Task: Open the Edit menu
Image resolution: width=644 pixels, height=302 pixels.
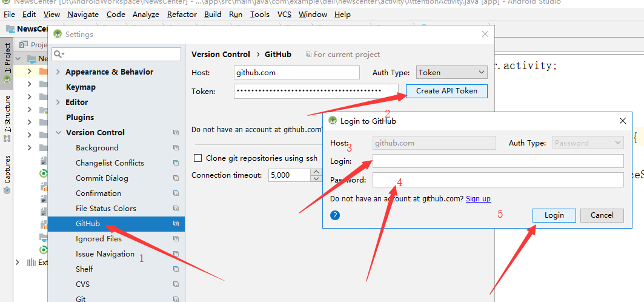Action: point(29,15)
